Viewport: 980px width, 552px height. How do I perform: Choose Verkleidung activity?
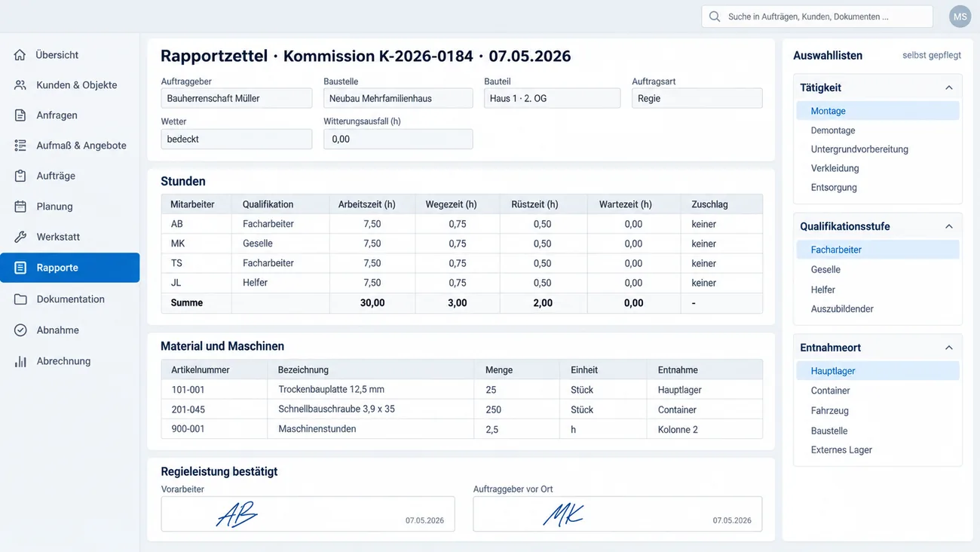[877, 168]
